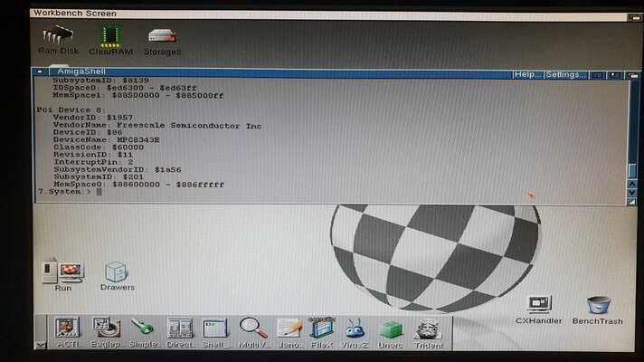Collapse the dock using bottom-left arrow
The image size is (644, 362).
(x=40, y=345)
